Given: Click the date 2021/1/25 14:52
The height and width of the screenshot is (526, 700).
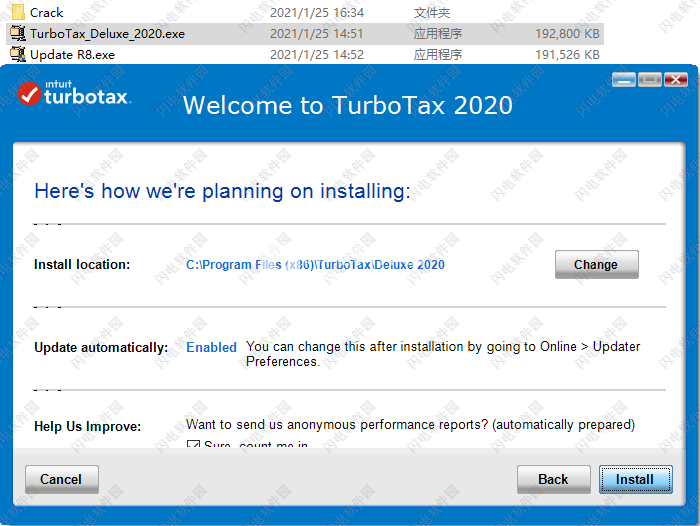Looking at the screenshot, I should (x=317, y=55).
